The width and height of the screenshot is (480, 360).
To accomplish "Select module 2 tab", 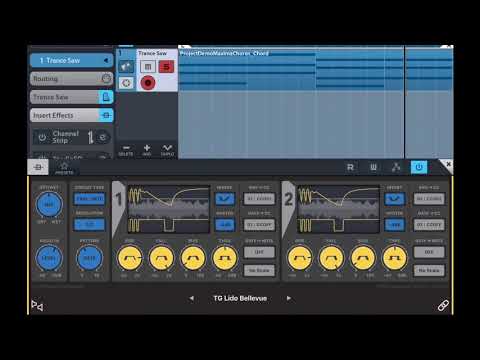I will click(289, 200).
